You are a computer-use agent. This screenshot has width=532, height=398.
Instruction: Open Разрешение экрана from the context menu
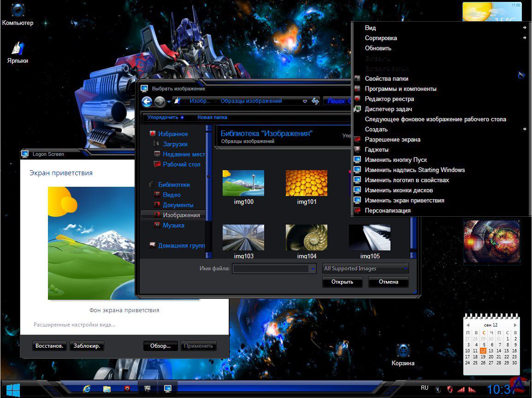[440, 139]
